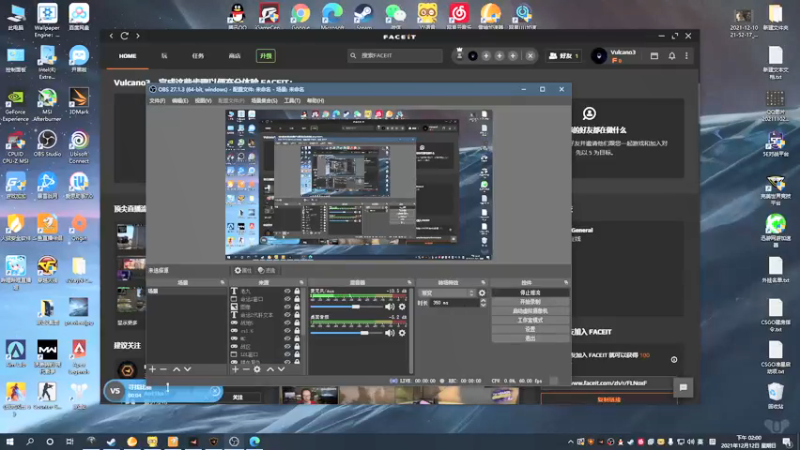Toggle lock on the cs1.6 source

296,331
